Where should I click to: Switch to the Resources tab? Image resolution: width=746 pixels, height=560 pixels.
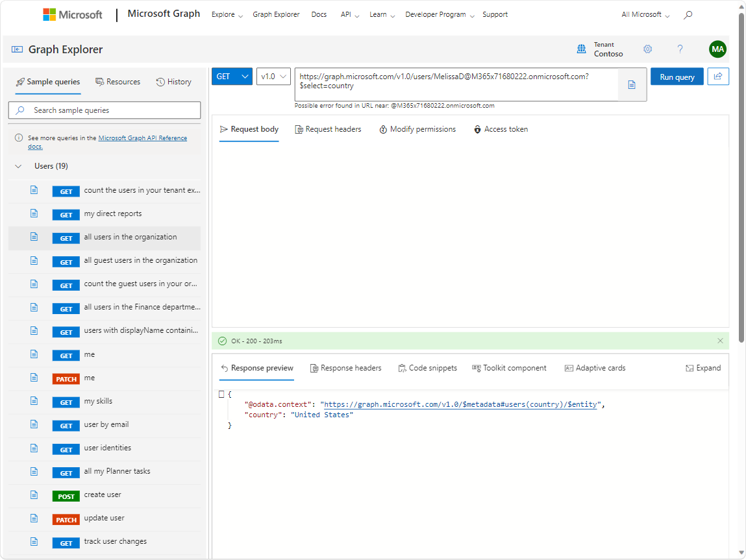[x=118, y=82]
